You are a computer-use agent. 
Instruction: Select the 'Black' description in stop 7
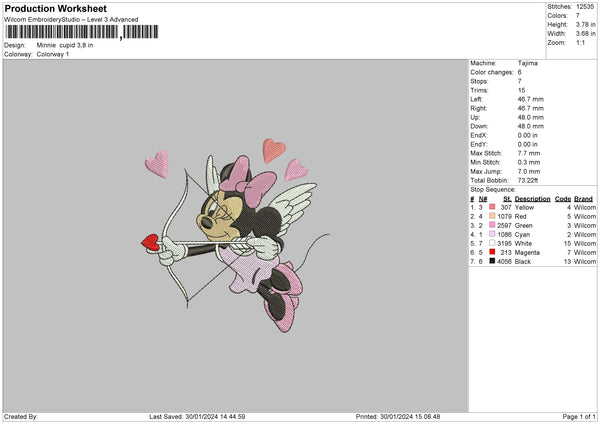[x=523, y=262]
